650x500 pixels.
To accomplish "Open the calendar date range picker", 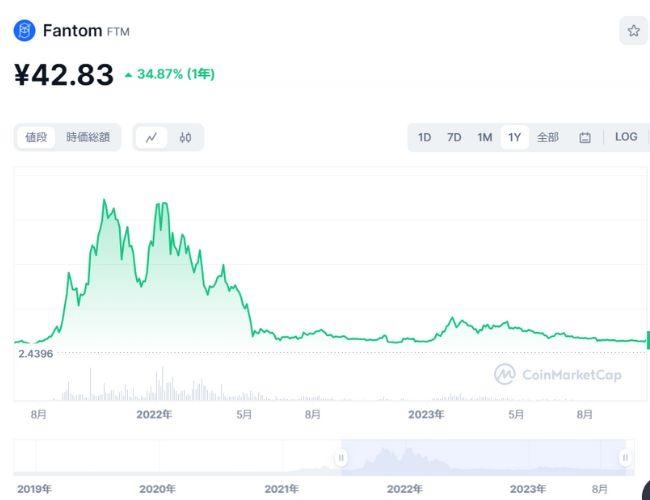I will point(585,137).
